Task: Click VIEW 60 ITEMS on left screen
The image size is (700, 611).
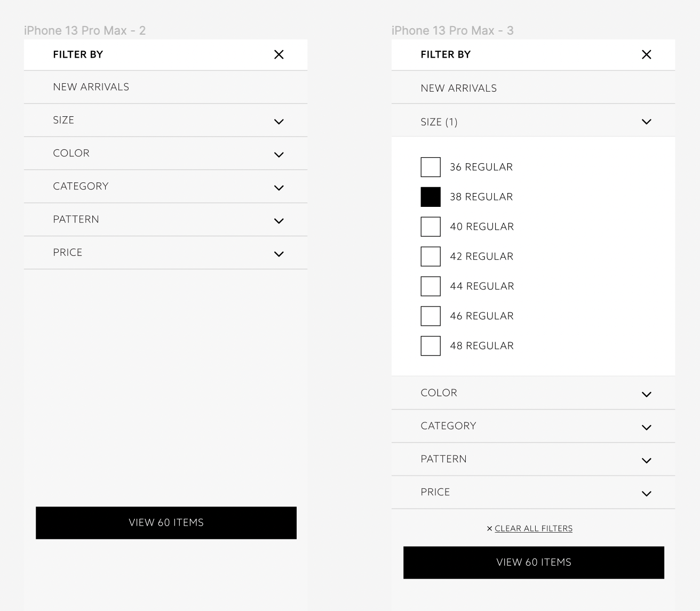Action: 166,522
